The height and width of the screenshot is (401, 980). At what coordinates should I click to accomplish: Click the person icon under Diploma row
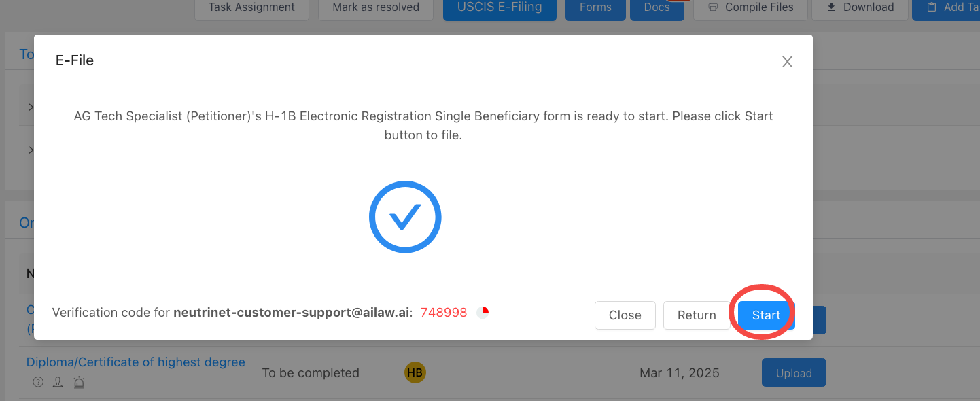(x=58, y=382)
